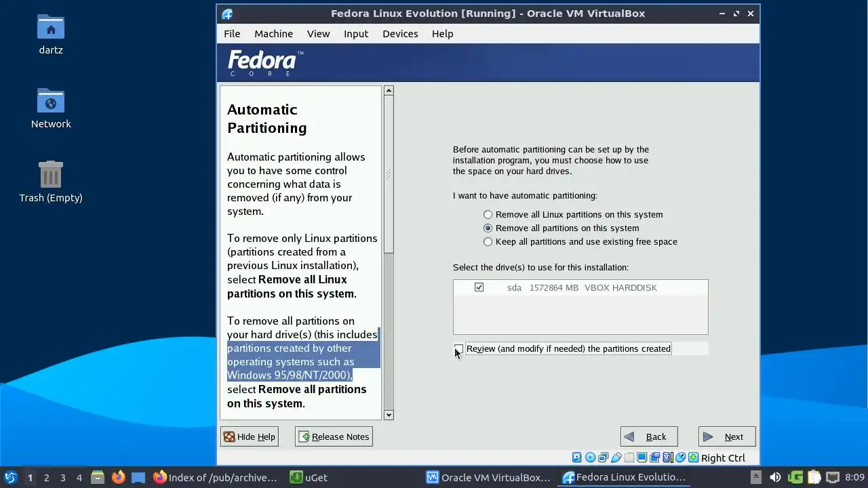Open the Network desktop icon
This screenshot has width=868, height=488.
click(x=51, y=108)
